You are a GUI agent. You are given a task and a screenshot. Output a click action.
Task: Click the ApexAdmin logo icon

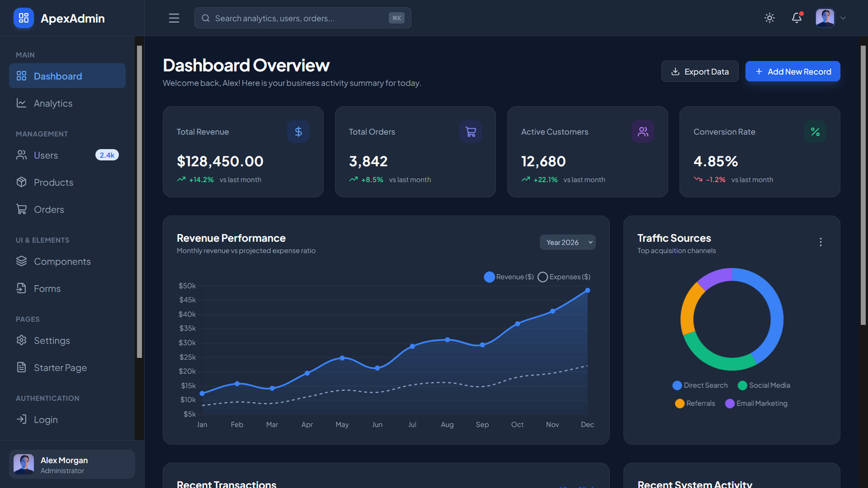click(x=23, y=18)
